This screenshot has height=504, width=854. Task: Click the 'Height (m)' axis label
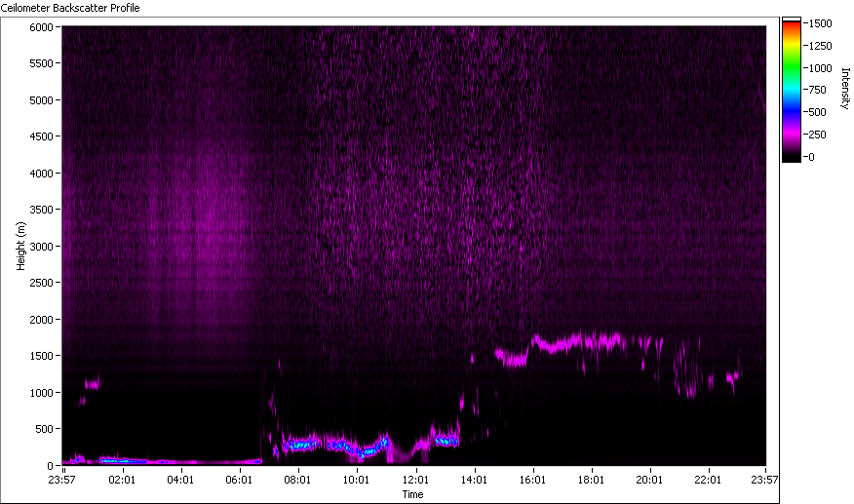click(20, 247)
